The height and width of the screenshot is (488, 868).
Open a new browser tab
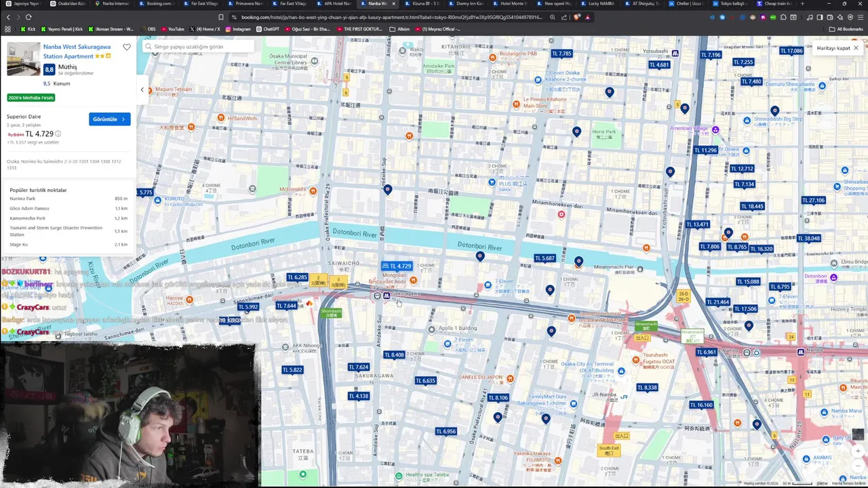802,3
